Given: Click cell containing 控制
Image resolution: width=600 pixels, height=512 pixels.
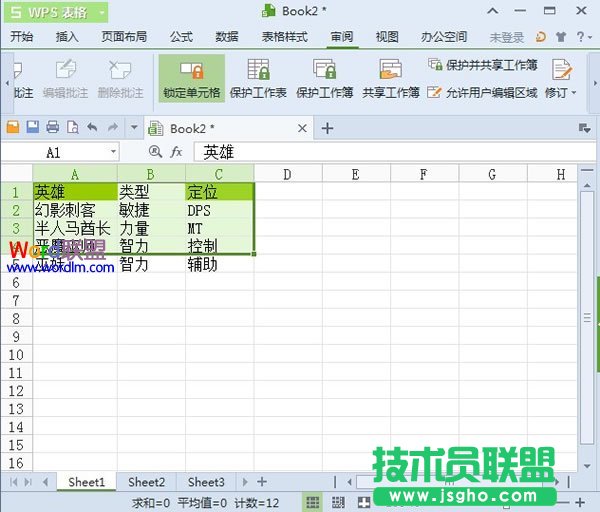Looking at the screenshot, I should pyautogui.click(x=220, y=246).
